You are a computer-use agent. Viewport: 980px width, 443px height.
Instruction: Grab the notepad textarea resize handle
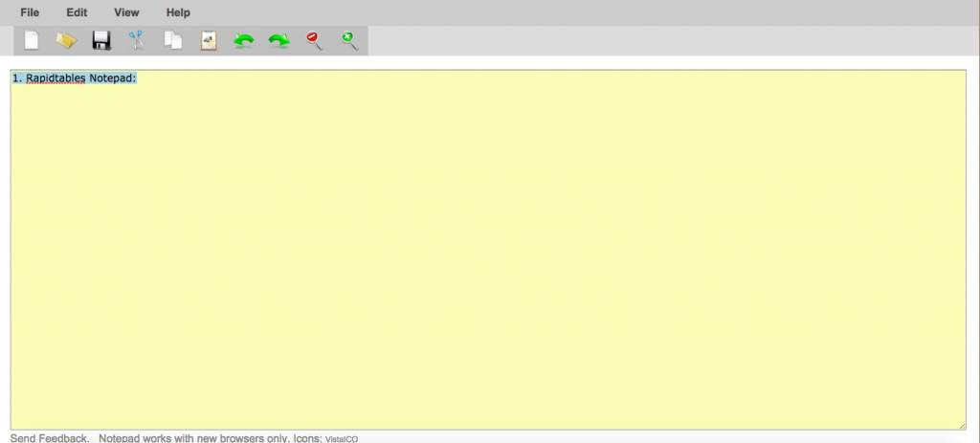[962, 426]
